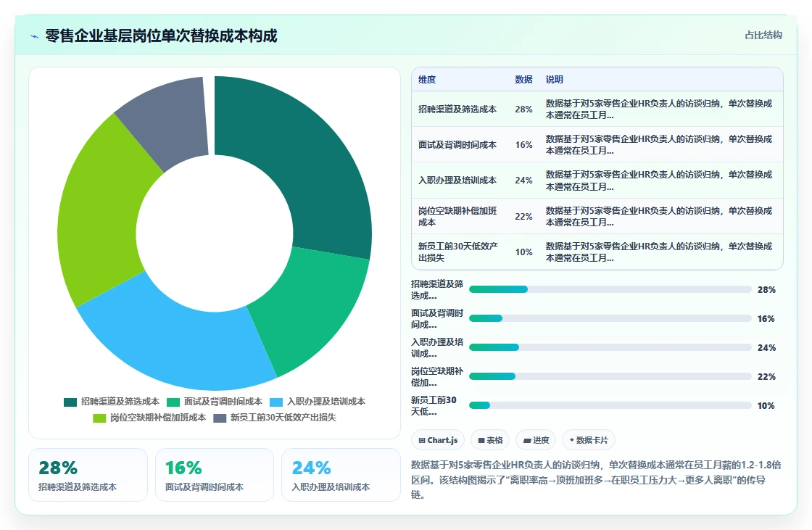Click the 进度 tag button
Screen dimensions: 812x530
click(536, 440)
